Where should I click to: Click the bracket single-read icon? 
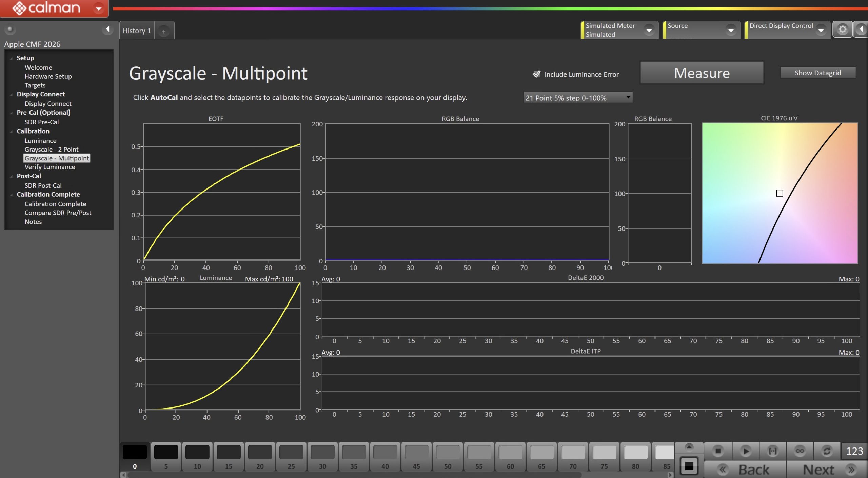click(773, 451)
